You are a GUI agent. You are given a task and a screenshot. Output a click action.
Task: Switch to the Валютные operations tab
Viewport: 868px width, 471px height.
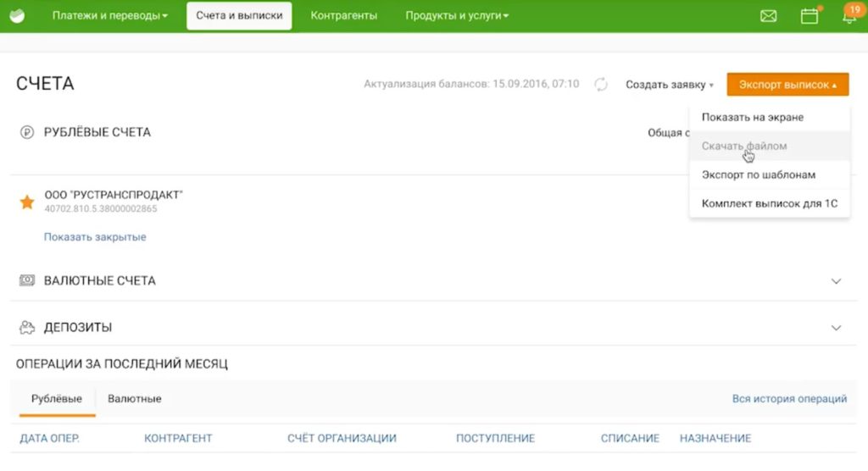click(x=134, y=398)
